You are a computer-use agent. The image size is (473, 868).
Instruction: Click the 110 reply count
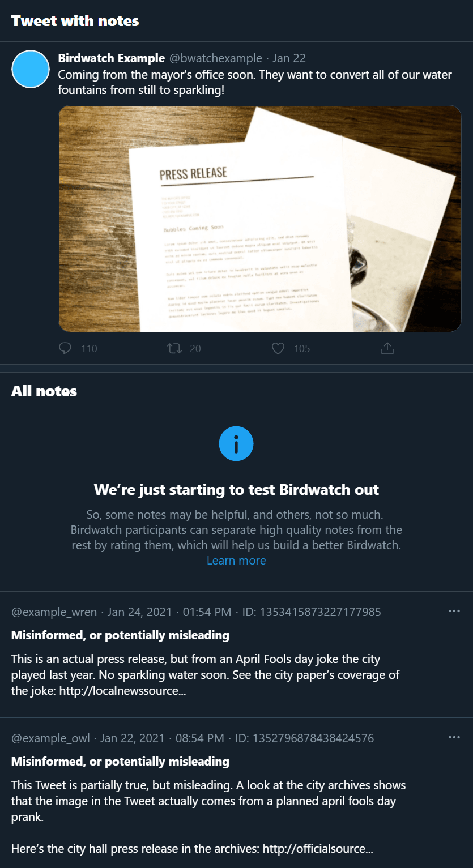[x=89, y=349]
